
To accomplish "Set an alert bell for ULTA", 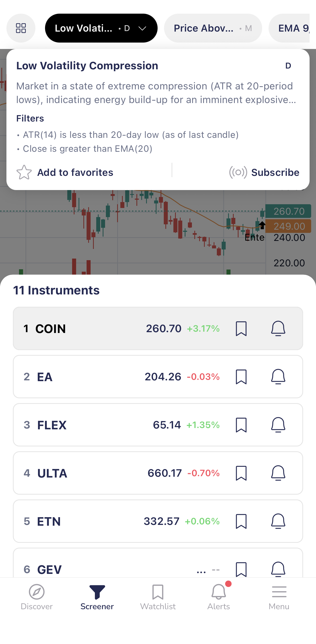I will point(278,473).
